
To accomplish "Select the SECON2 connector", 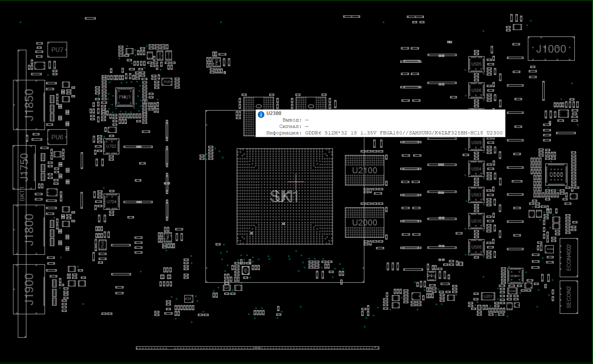I will pos(569,297).
